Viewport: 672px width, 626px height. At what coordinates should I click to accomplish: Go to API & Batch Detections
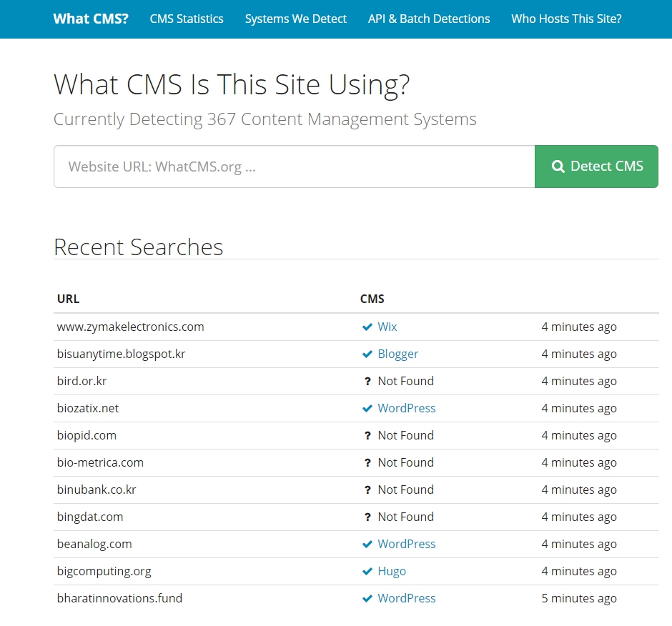pyautogui.click(x=428, y=19)
